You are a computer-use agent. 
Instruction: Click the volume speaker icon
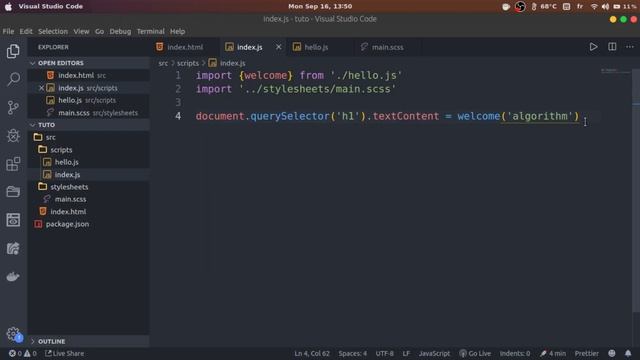pos(605,7)
